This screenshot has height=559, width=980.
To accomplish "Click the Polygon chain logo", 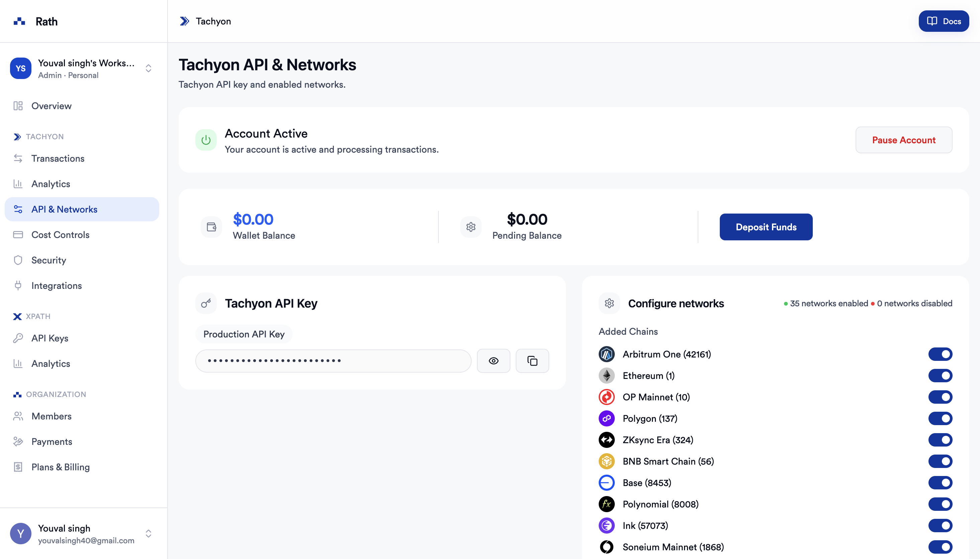I will 607,418.
